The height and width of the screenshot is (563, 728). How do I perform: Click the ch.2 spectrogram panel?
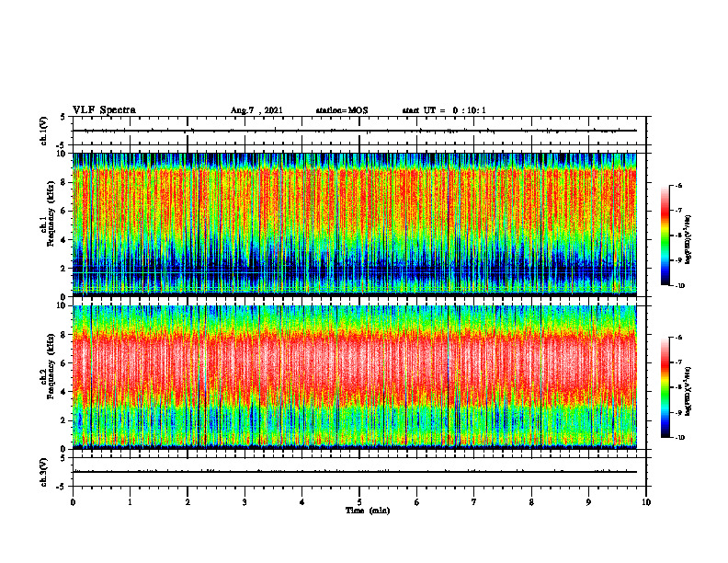point(355,377)
